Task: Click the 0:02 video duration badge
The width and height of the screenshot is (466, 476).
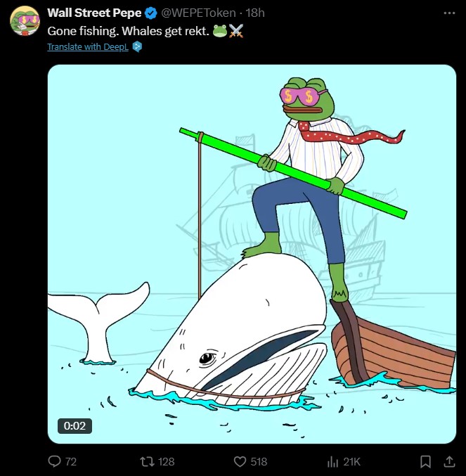Action: tap(75, 425)
